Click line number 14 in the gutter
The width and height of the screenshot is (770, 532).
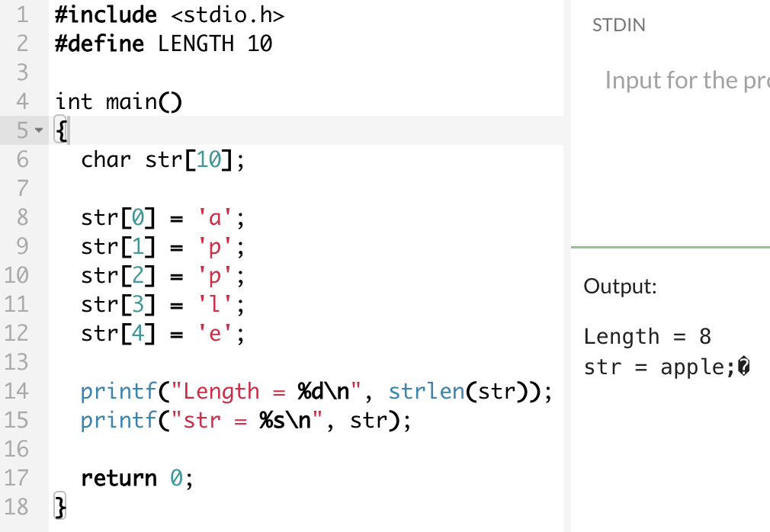point(17,392)
